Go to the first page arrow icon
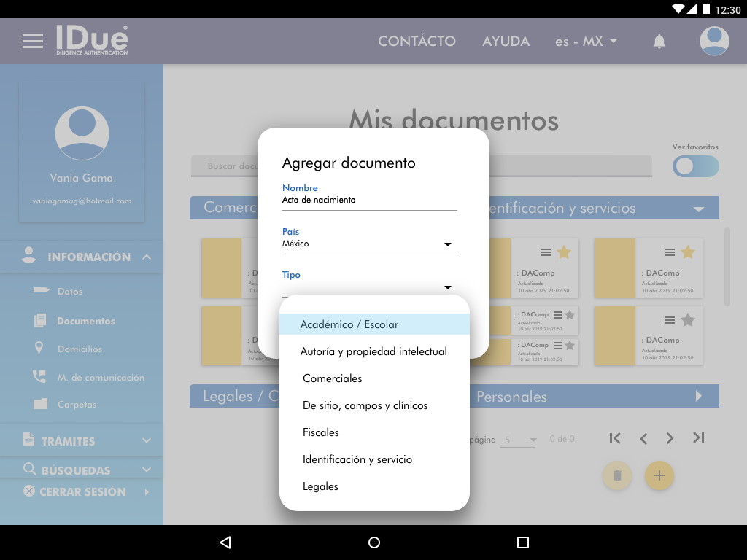Image resolution: width=747 pixels, height=560 pixels. click(x=615, y=438)
